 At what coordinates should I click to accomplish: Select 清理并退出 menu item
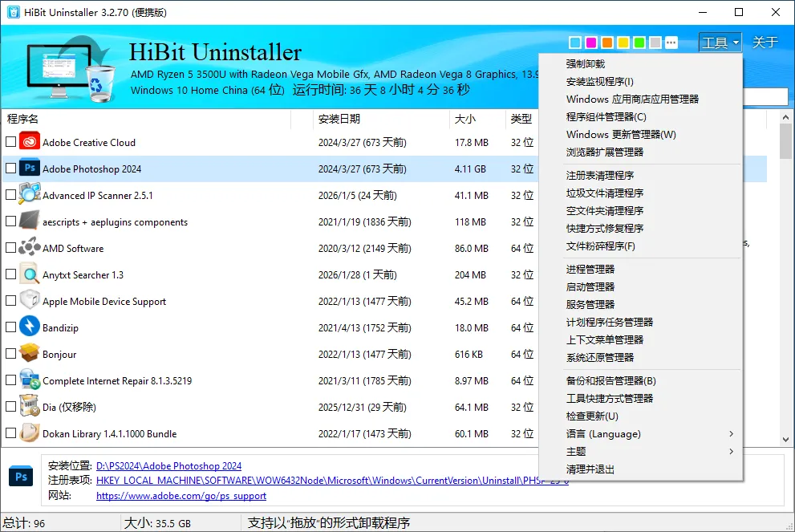(641, 469)
